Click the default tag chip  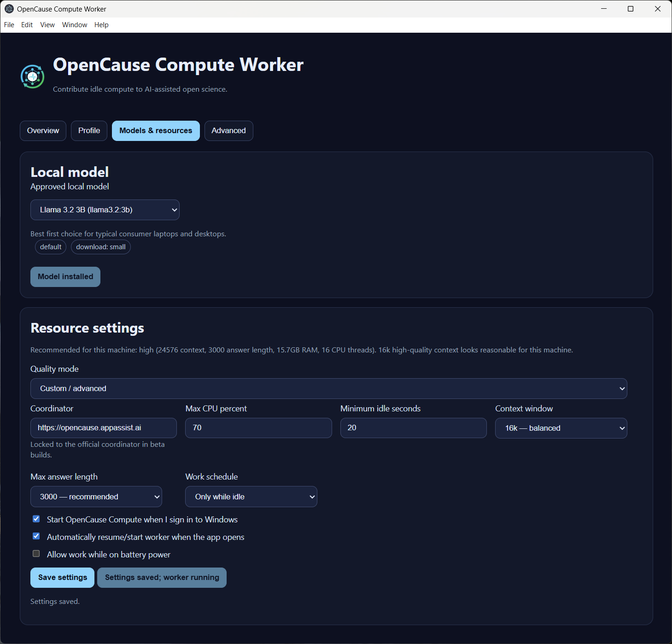pyautogui.click(x=51, y=247)
